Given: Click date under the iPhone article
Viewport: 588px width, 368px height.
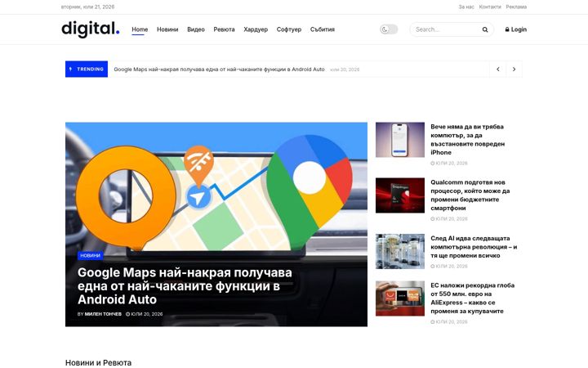Looking at the screenshot, I should [x=449, y=163].
